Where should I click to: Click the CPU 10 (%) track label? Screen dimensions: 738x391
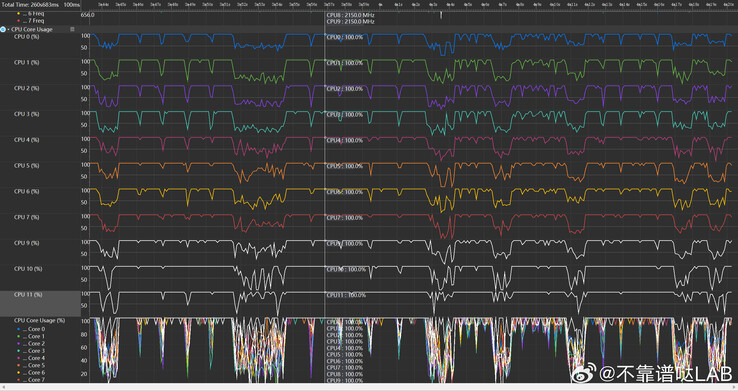tap(28, 269)
